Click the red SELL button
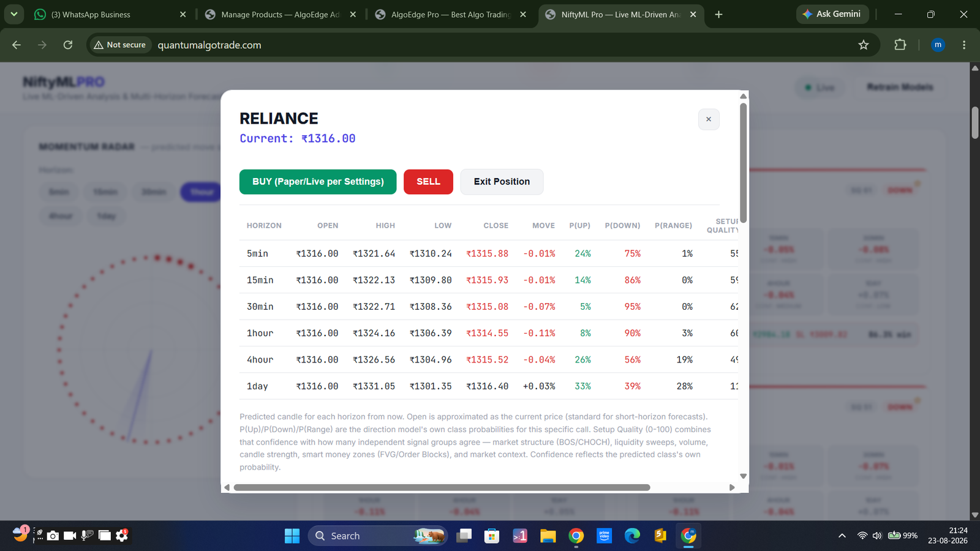 click(x=428, y=182)
